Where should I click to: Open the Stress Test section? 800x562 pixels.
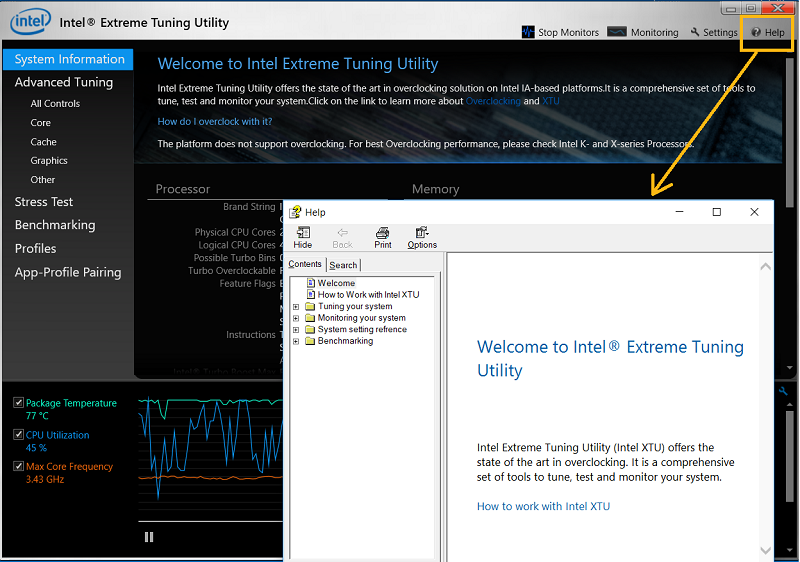click(44, 202)
